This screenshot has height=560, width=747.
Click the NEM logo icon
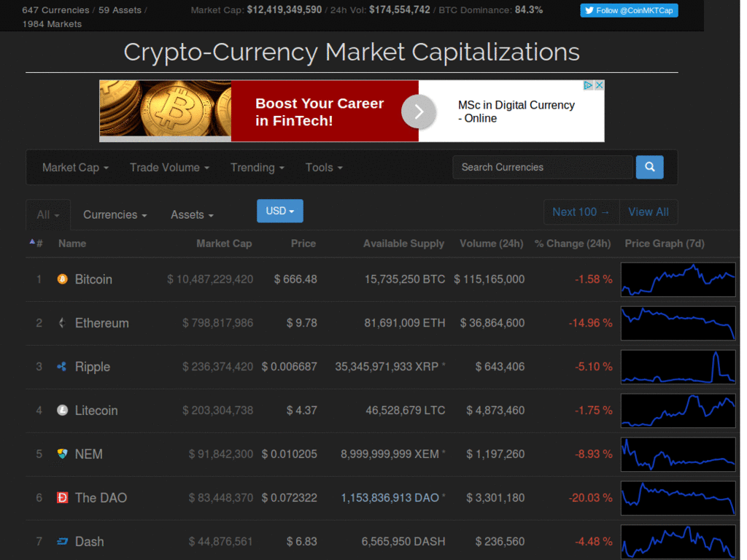pyautogui.click(x=63, y=454)
